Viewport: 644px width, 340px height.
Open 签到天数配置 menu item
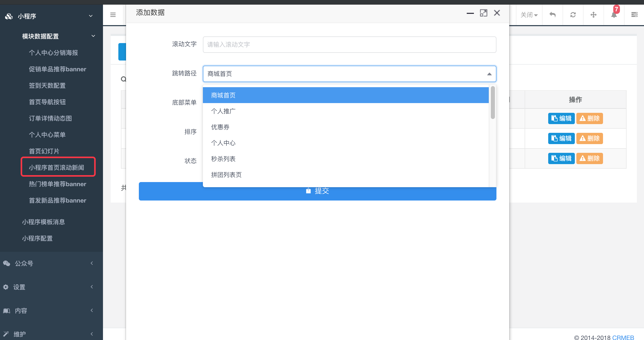pyautogui.click(x=47, y=85)
